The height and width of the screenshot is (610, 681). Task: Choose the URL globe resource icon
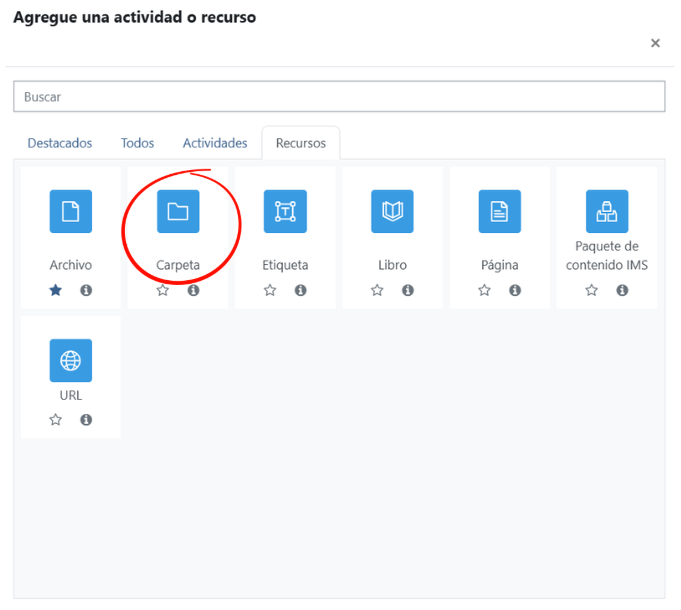pos(71,360)
